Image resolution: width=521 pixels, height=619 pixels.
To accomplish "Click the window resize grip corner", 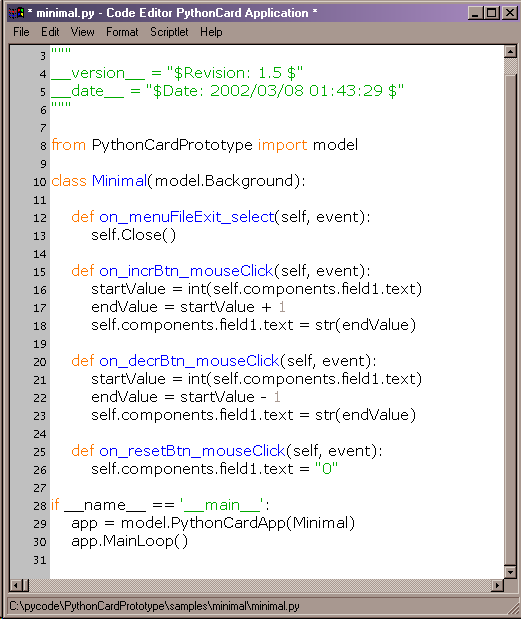I will tap(512, 608).
